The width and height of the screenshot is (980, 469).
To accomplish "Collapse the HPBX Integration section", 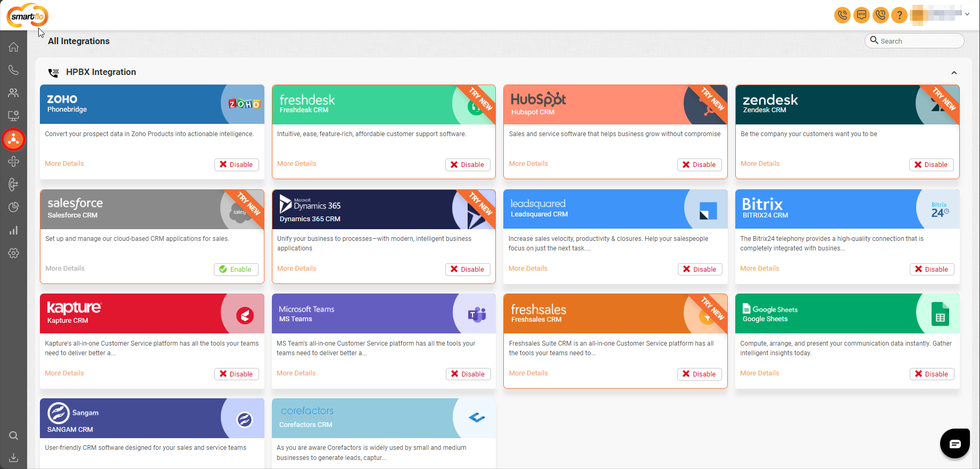I will coord(954,73).
